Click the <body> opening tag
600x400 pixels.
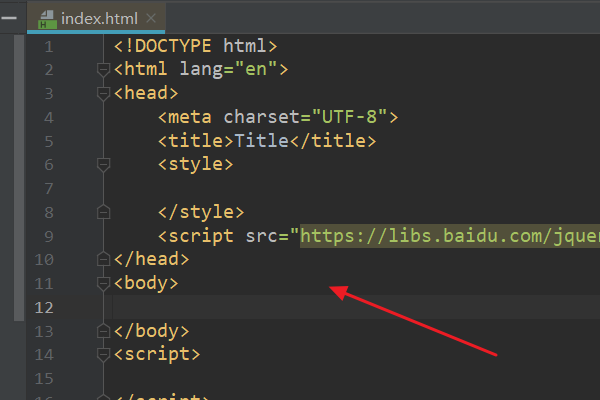146,283
